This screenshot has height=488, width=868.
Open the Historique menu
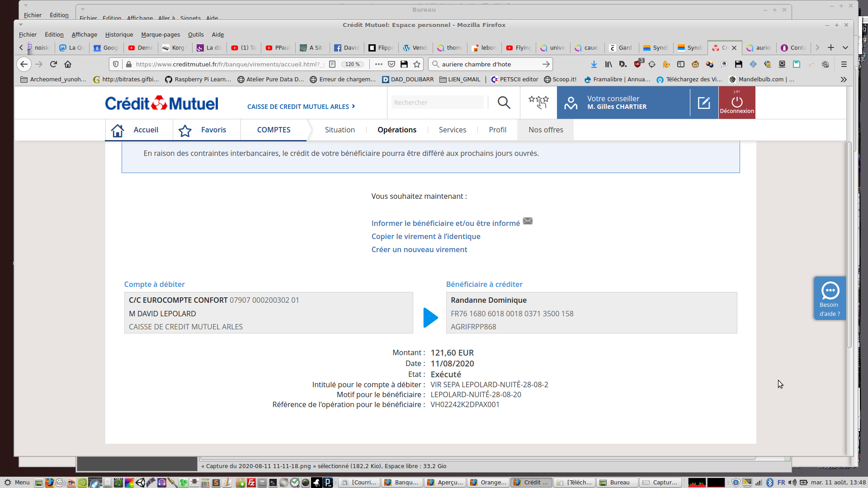[x=119, y=35]
